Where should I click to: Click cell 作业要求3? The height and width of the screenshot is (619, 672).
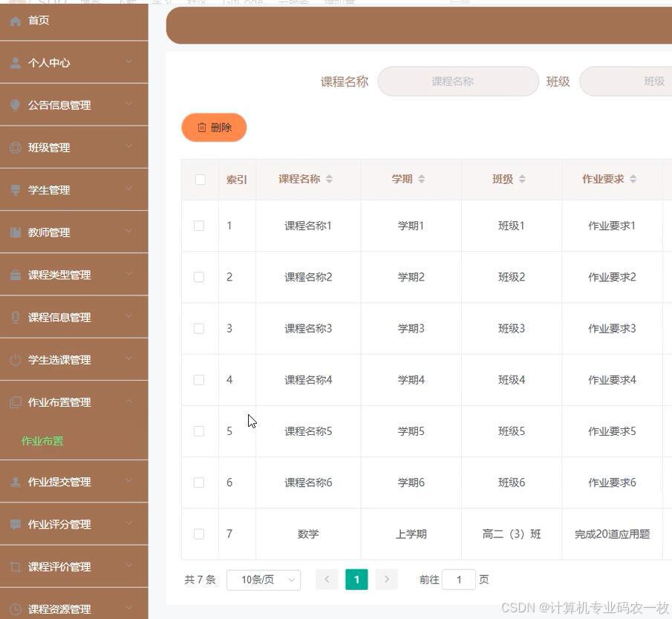pyautogui.click(x=612, y=329)
